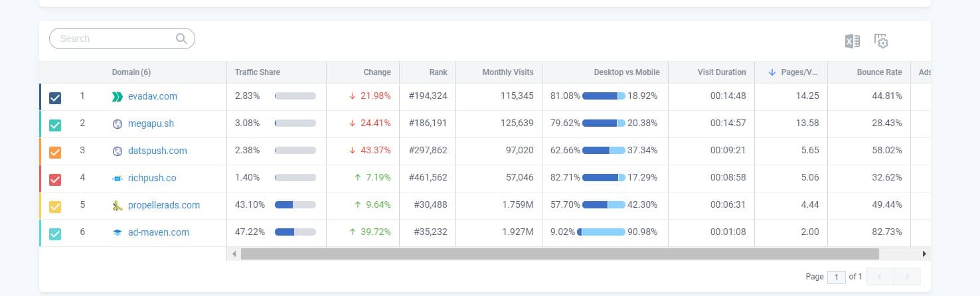The height and width of the screenshot is (296, 980).
Task: Uncheck the propellerads.com row checkbox
Action: (55, 206)
